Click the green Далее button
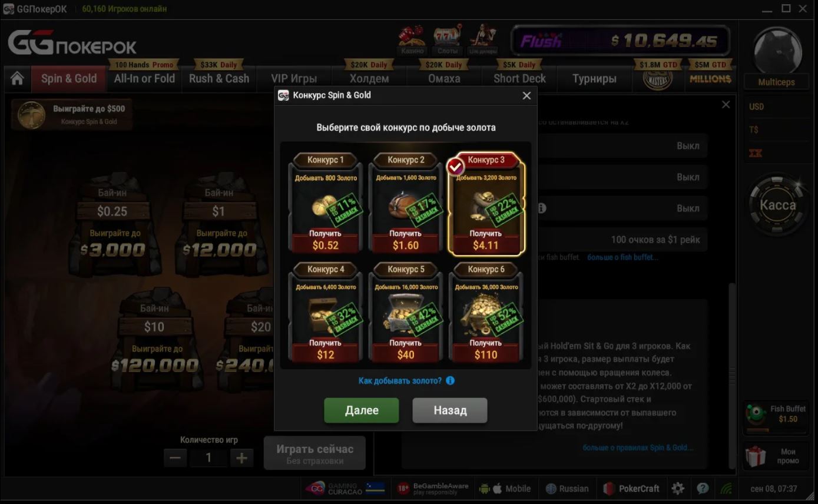818x504 pixels. tap(362, 410)
